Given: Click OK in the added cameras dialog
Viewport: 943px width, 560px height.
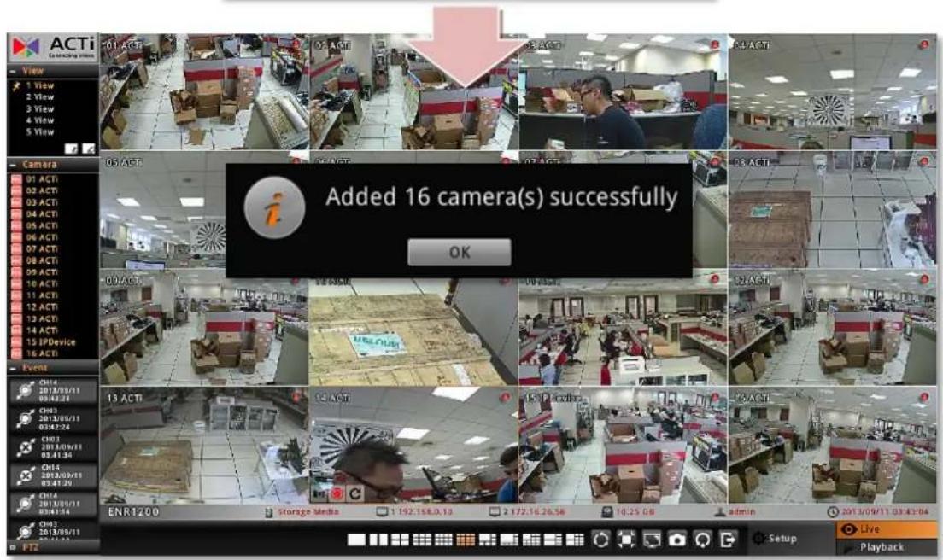Looking at the screenshot, I should [x=460, y=253].
